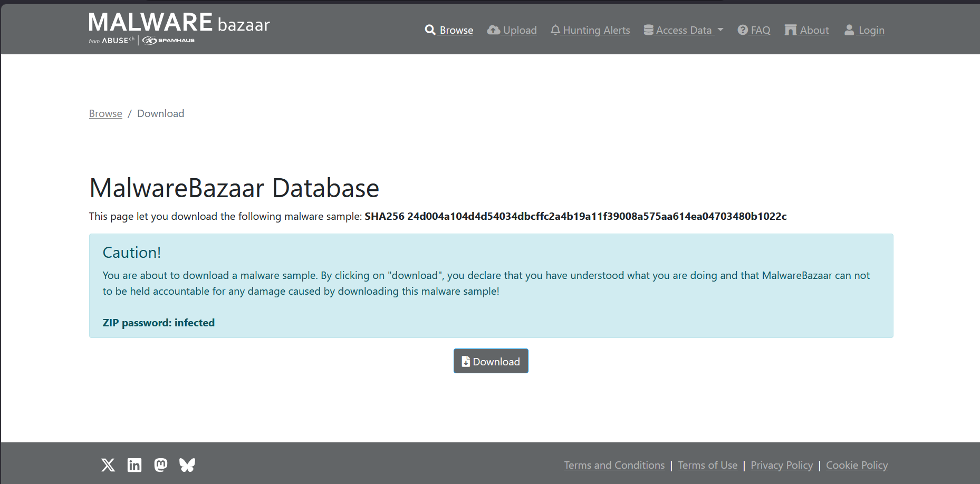The image size is (980, 484).
Task: Click the cloud upload icon
Action: click(494, 30)
